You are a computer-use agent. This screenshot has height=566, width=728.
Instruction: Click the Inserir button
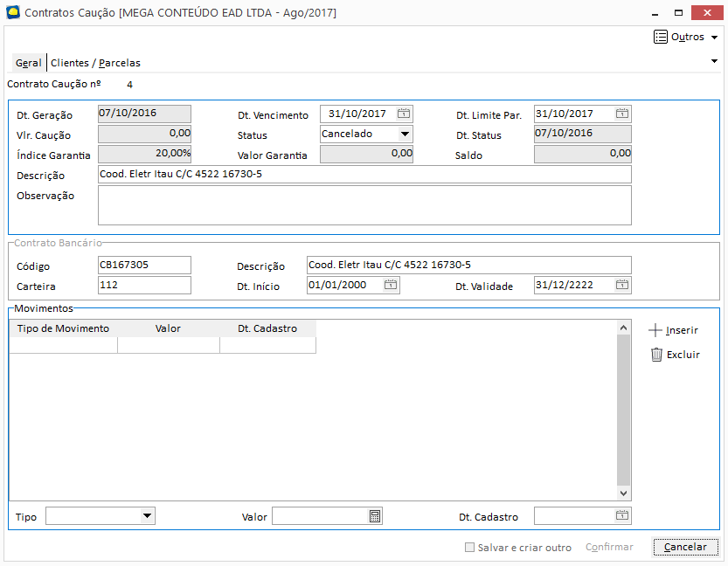tap(674, 330)
